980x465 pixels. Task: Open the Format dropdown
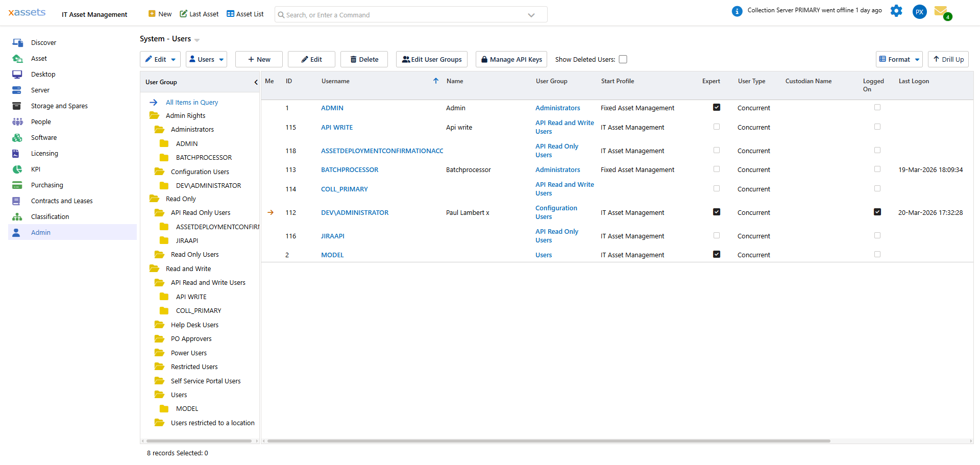[x=899, y=59]
